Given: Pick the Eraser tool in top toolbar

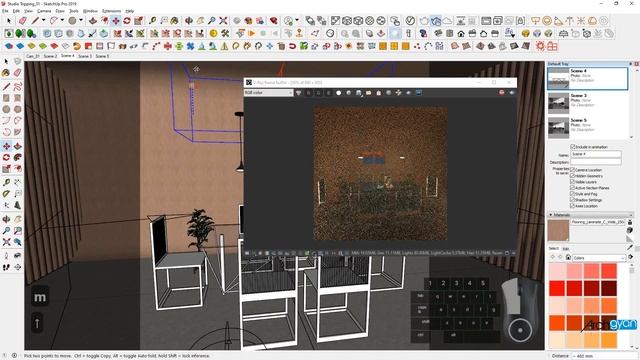Looking at the screenshot, I should point(22,20).
